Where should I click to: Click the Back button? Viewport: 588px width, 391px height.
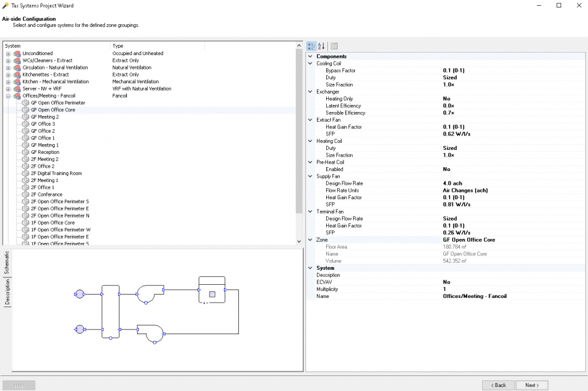click(498, 385)
